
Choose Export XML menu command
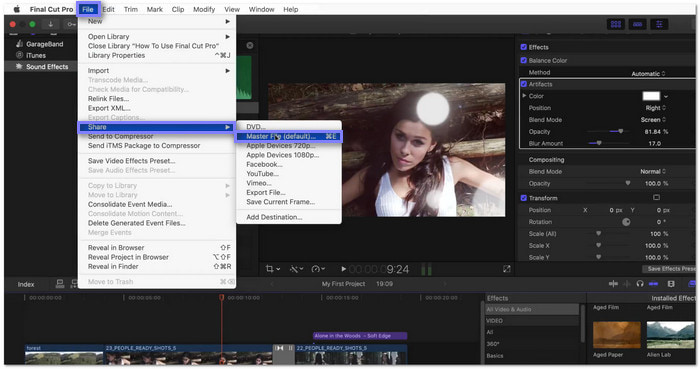[157, 108]
